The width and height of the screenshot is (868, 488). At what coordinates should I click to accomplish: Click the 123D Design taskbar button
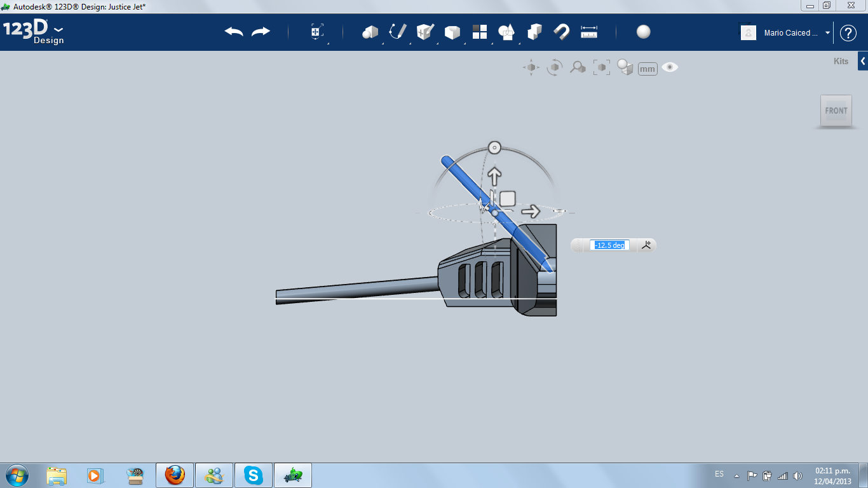point(293,475)
